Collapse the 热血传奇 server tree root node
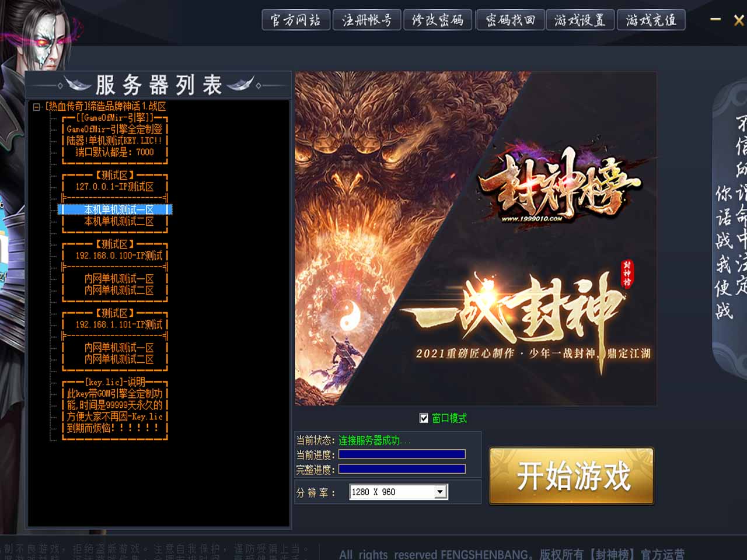 pos(37,107)
